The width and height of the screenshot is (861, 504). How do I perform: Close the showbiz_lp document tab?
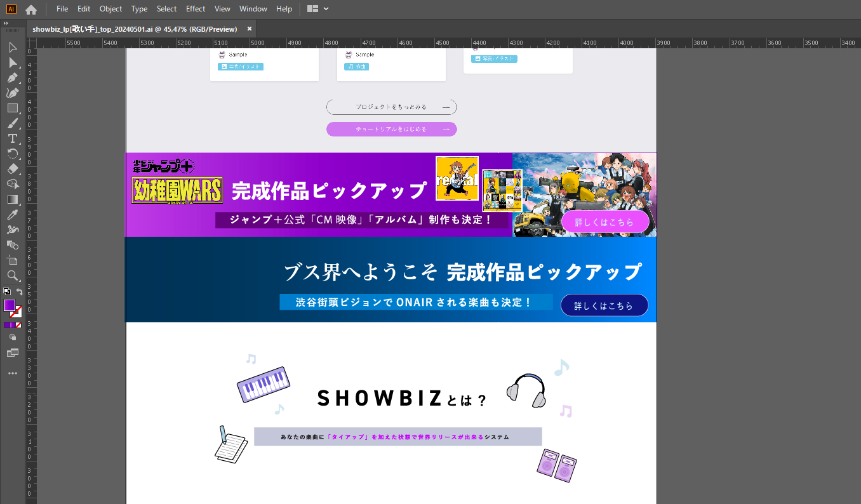(250, 29)
